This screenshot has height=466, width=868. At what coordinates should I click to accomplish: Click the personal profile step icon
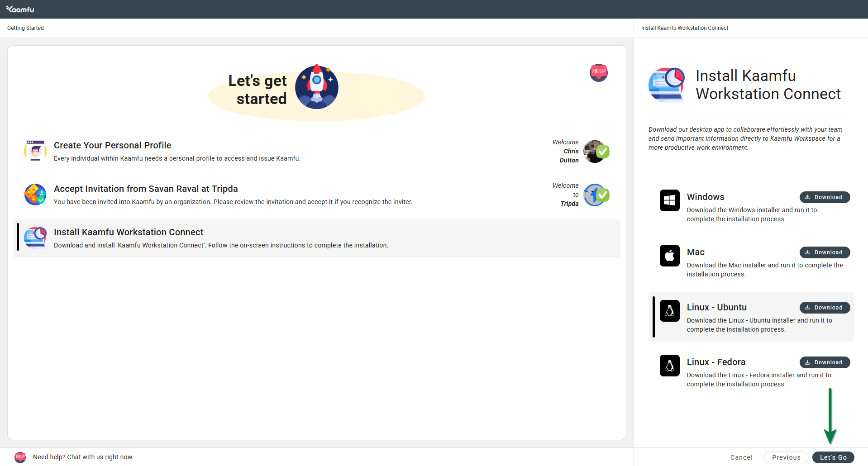pos(35,151)
